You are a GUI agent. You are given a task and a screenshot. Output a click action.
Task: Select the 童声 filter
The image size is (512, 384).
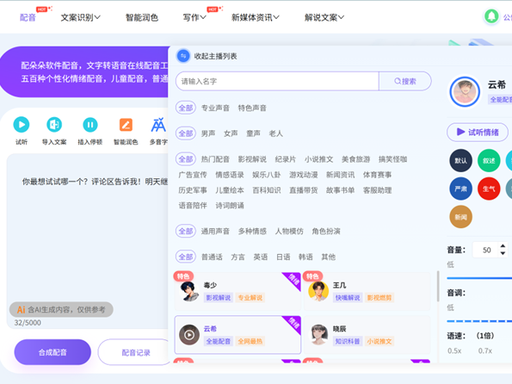(253, 134)
